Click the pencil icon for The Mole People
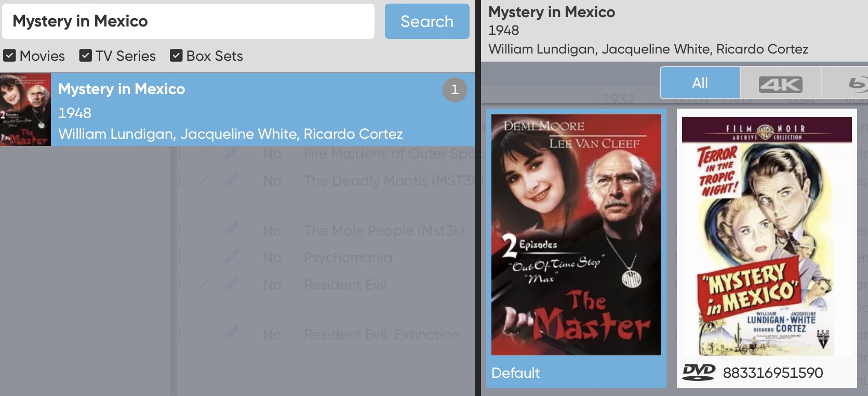The image size is (868, 396). (x=232, y=230)
